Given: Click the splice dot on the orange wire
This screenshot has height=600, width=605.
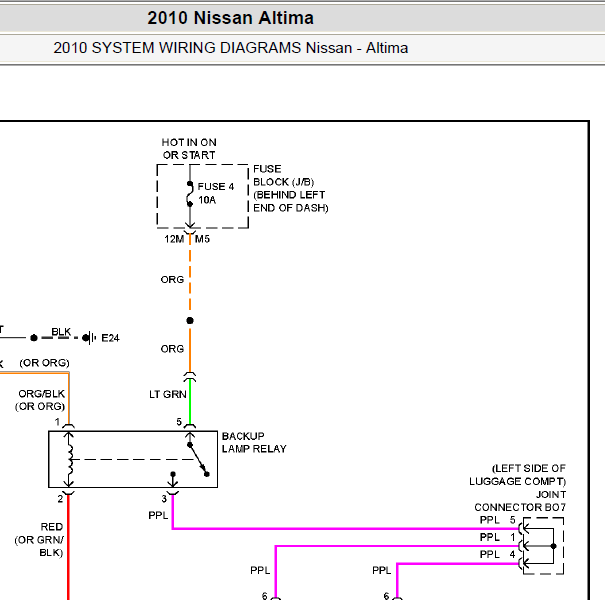Looking at the screenshot, I should pyautogui.click(x=190, y=320).
